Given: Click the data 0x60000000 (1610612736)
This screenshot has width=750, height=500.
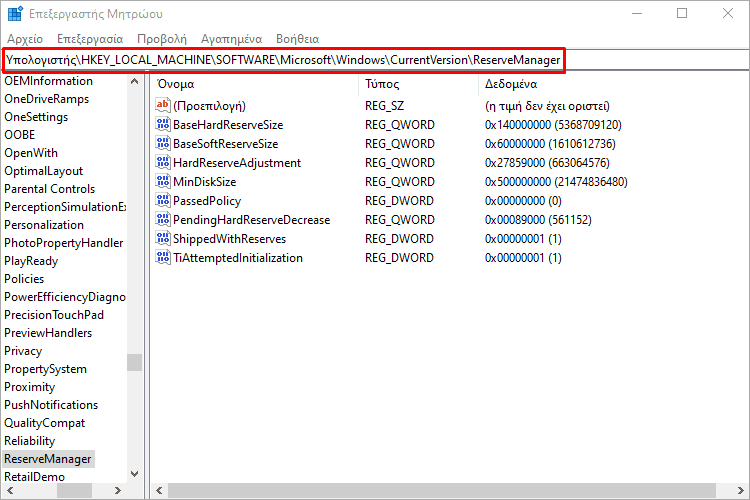Looking at the screenshot, I should coord(550,144).
